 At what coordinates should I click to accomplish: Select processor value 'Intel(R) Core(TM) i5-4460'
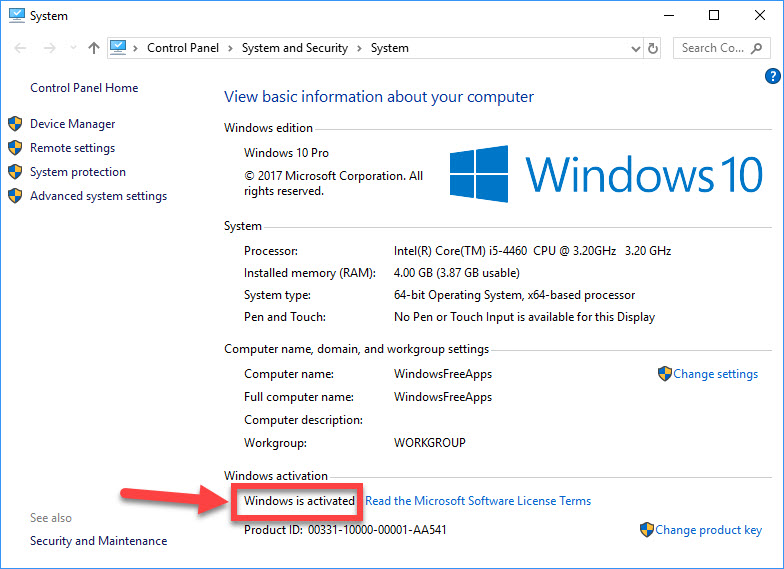point(460,251)
